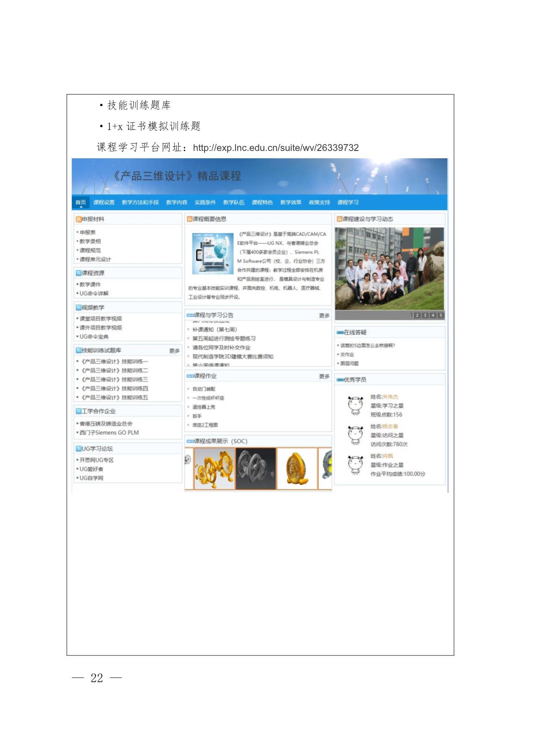The width and height of the screenshot is (535, 756).
Task: Open the 课程规范 link
Action: tap(90, 251)
